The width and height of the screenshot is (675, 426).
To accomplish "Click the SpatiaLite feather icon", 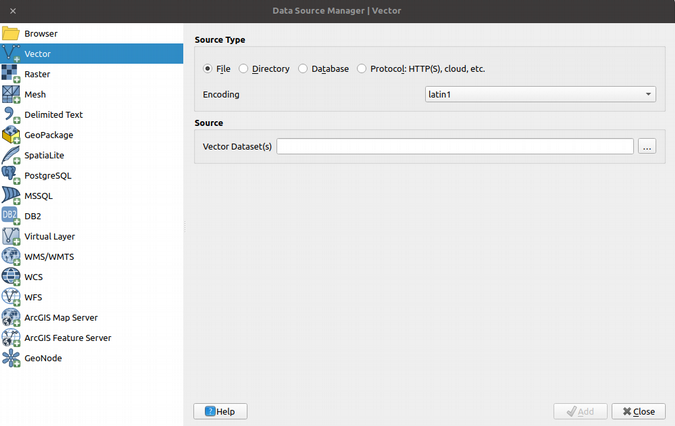I will (11, 155).
